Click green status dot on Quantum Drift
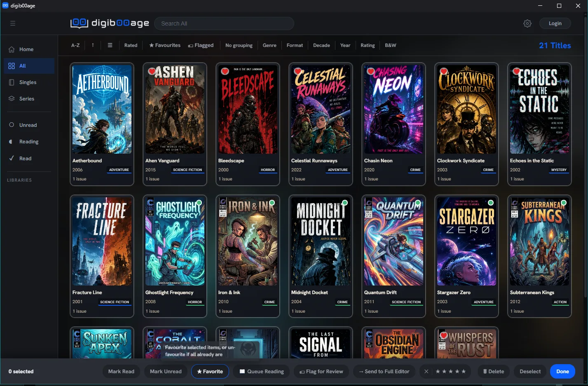This screenshot has height=386, width=588. coord(418,203)
